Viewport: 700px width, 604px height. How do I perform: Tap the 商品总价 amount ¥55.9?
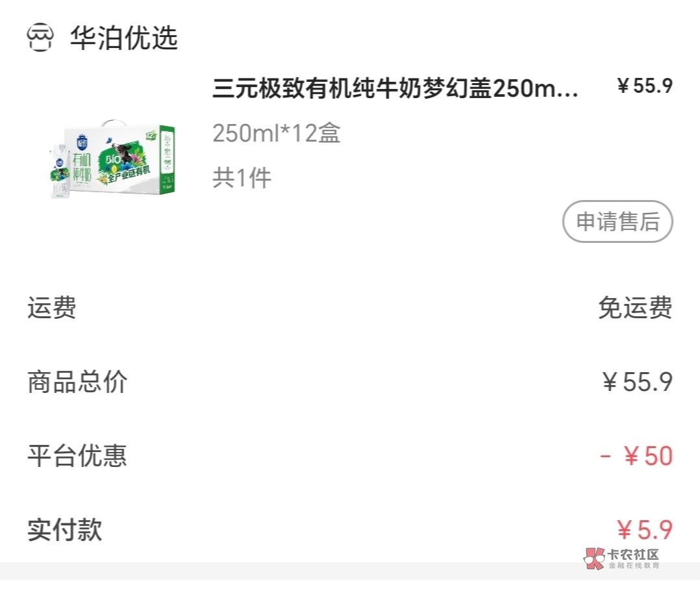tap(637, 383)
